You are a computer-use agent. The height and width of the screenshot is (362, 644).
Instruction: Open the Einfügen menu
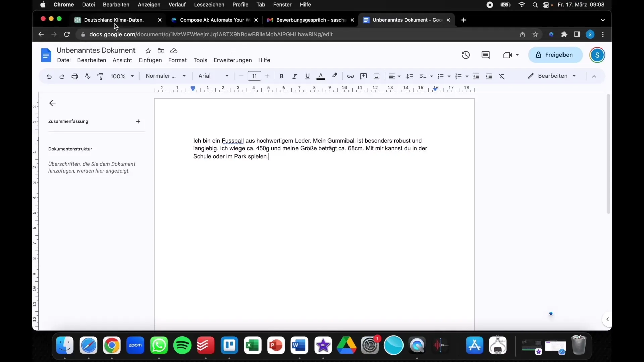[150, 60]
